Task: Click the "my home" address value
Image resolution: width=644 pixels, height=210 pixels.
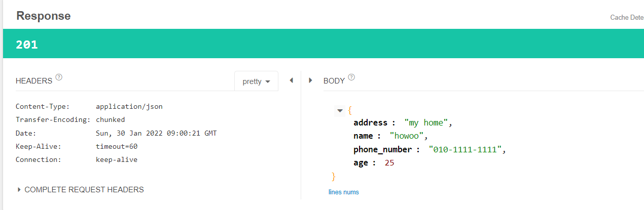Action: (x=426, y=122)
